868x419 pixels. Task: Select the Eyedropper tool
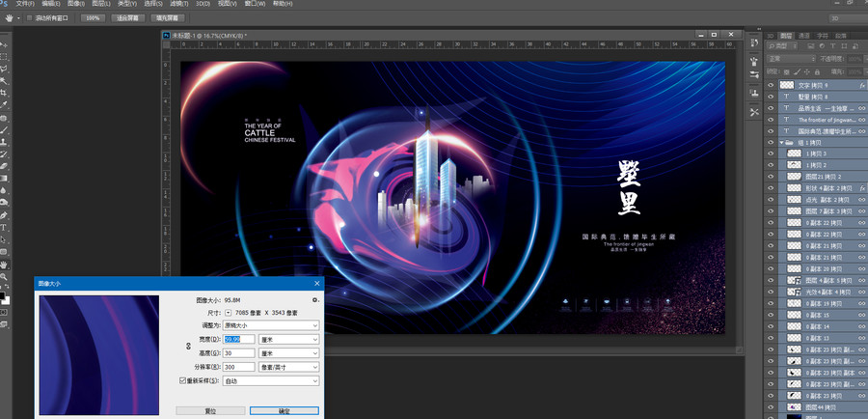coord(4,104)
